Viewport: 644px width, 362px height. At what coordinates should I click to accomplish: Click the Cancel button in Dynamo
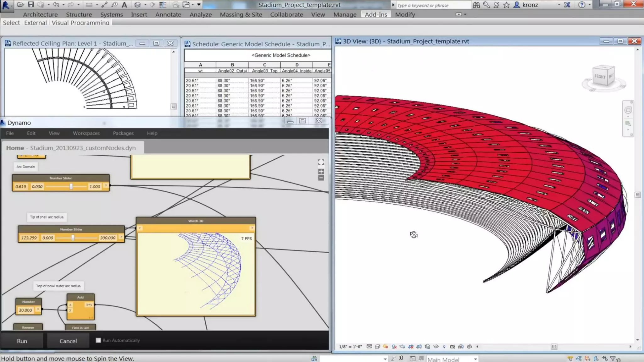(68, 341)
